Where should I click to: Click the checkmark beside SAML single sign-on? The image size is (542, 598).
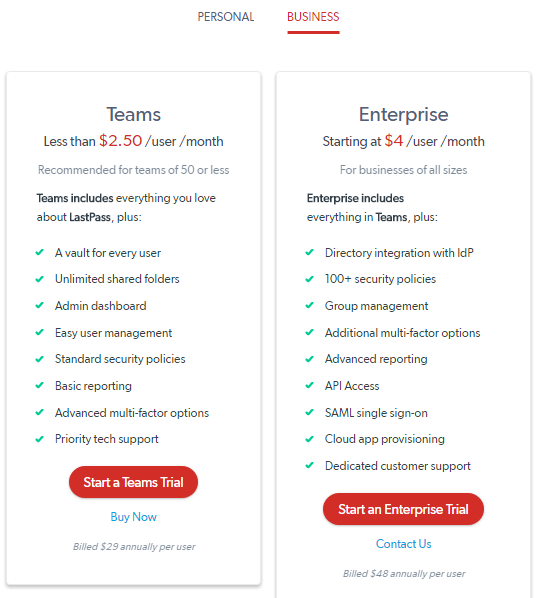click(x=310, y=412)
